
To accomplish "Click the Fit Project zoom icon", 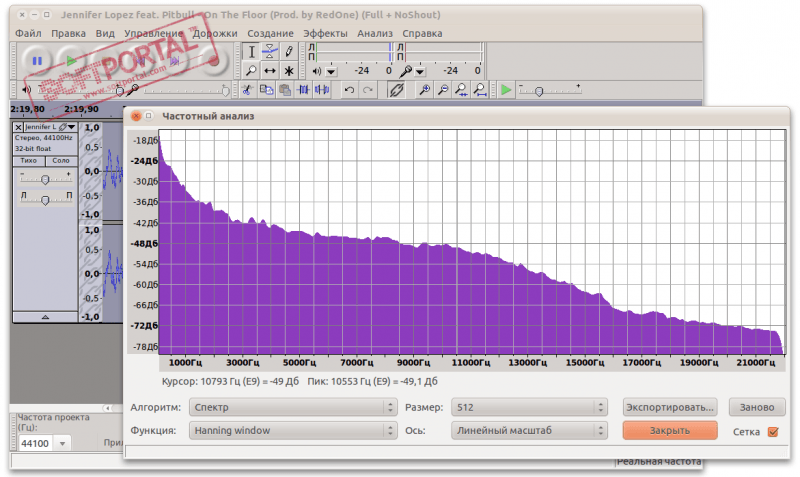I will pos(480,90).
